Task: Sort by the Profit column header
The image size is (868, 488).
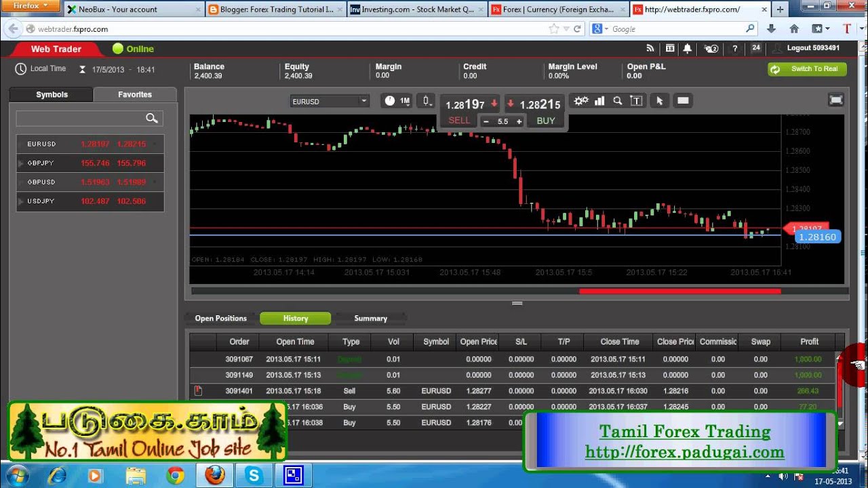Action: (808, 342)
